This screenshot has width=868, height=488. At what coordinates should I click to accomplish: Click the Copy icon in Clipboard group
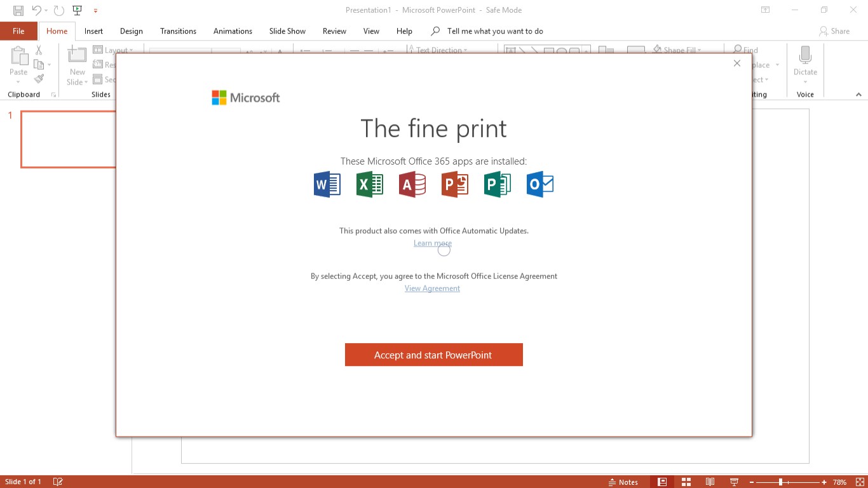click(38, 64)
